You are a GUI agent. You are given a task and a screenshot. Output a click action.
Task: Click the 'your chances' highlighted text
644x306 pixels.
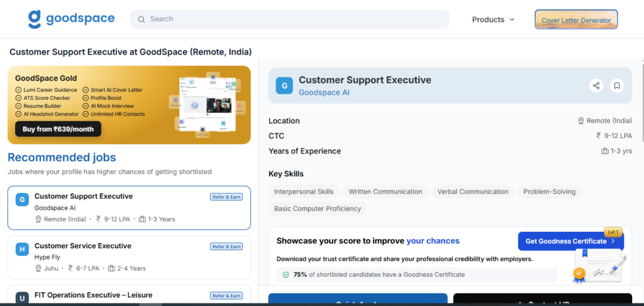point(433,241)
